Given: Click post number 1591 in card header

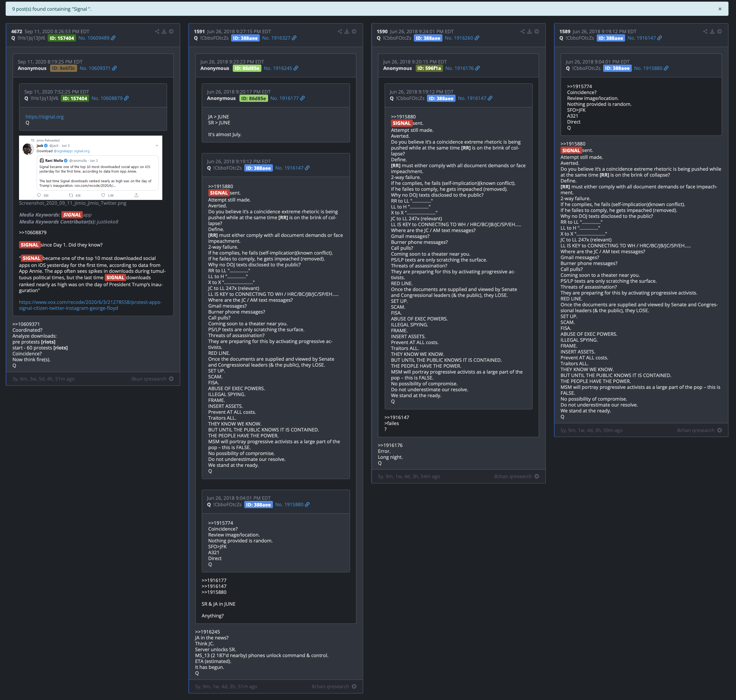Looking at the screenshot, I should point(200,32).
